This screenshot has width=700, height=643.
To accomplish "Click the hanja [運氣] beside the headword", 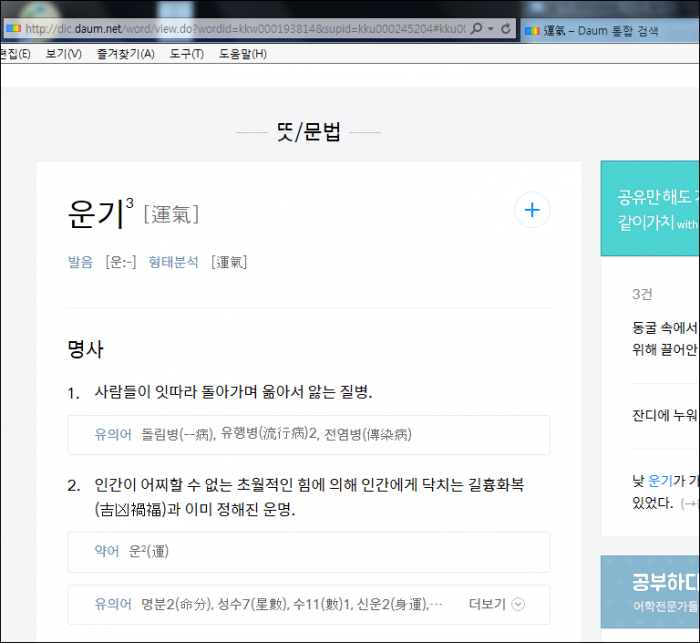I will tap(171, 214).
